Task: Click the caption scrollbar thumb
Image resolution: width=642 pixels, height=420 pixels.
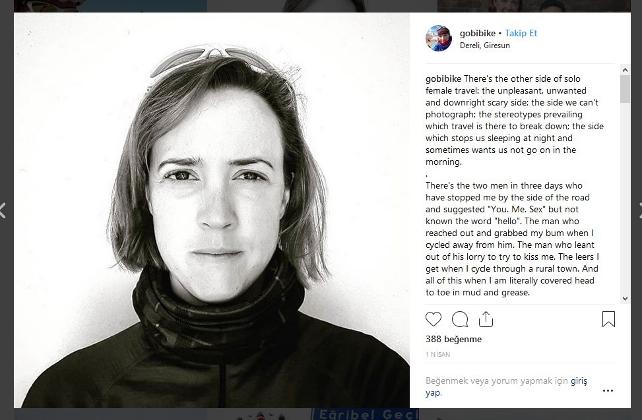Action: pos(625,90)
